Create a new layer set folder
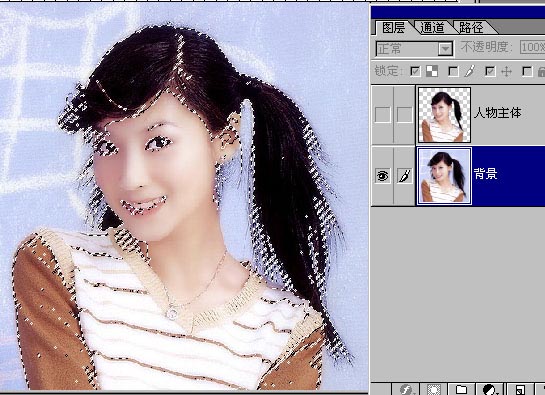This screenshot has height=395, width=545. [x=461, y=389]
